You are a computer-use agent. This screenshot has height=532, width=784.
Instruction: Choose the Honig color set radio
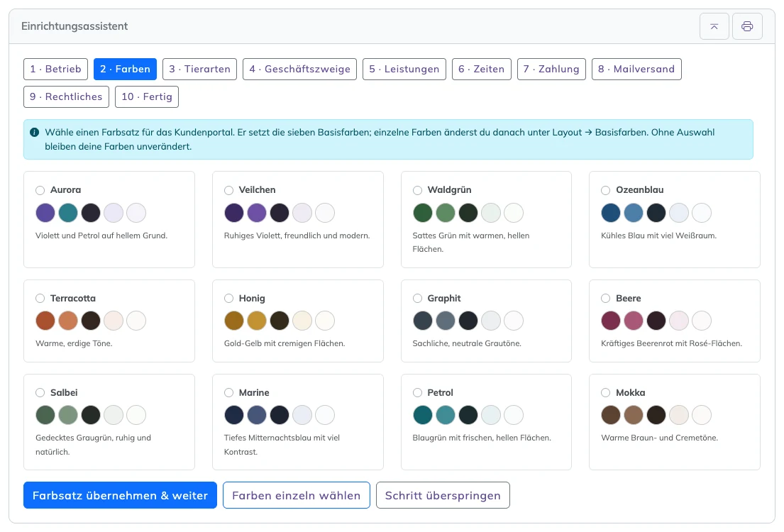[228, 298]
